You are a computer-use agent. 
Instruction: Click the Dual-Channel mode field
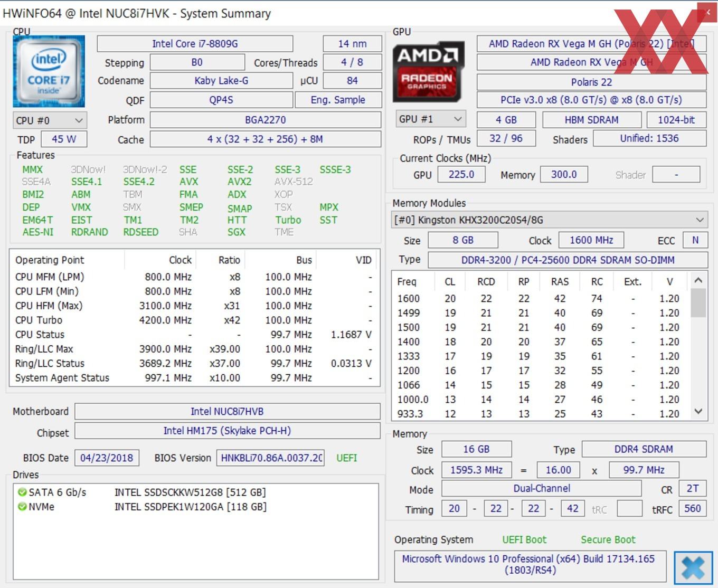click(542, 489)
